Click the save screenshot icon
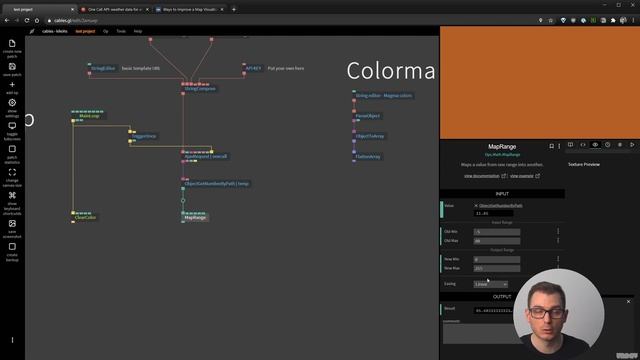 click(12, 223)
